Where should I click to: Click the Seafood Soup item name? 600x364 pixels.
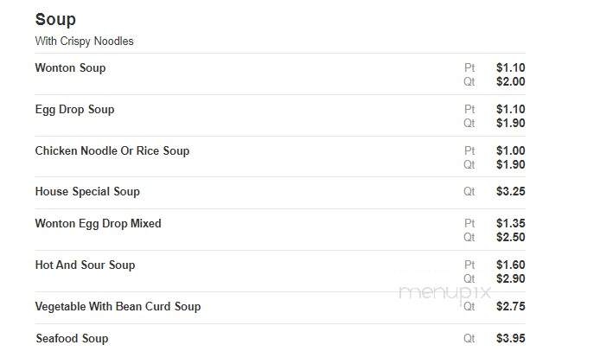coord(72,339)
